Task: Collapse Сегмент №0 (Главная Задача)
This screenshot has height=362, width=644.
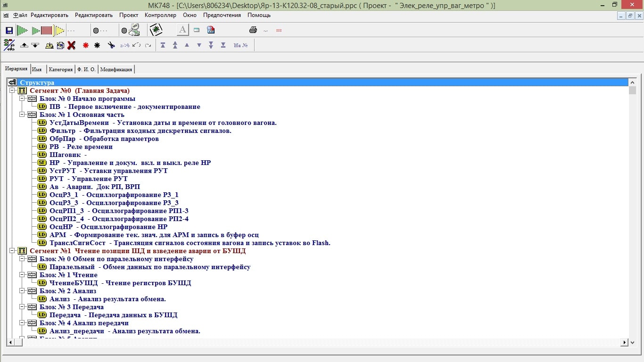Action: click(12, 90)
